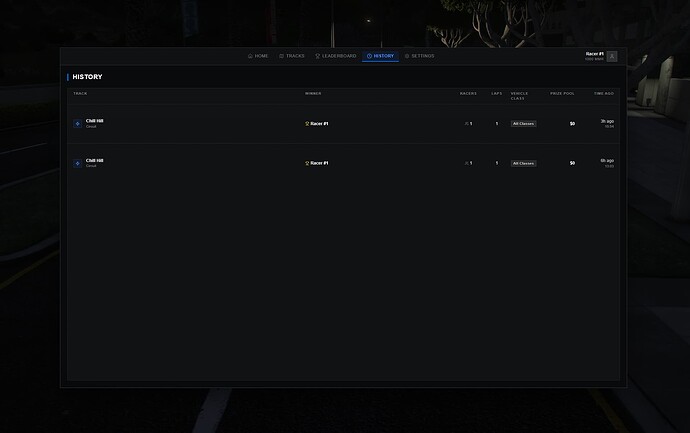Click the trophy icon in the 3h ago row
Screen dimensions: 690x433
[307, 124]
